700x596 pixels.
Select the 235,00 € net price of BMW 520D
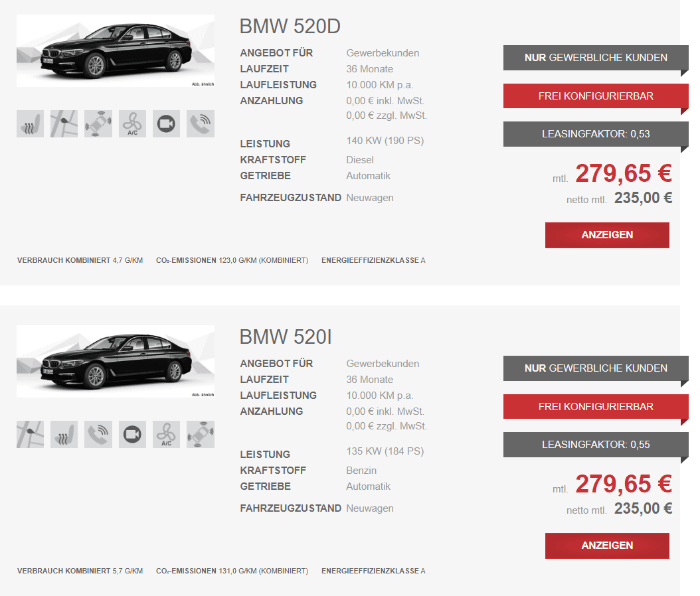click(644, 198)
